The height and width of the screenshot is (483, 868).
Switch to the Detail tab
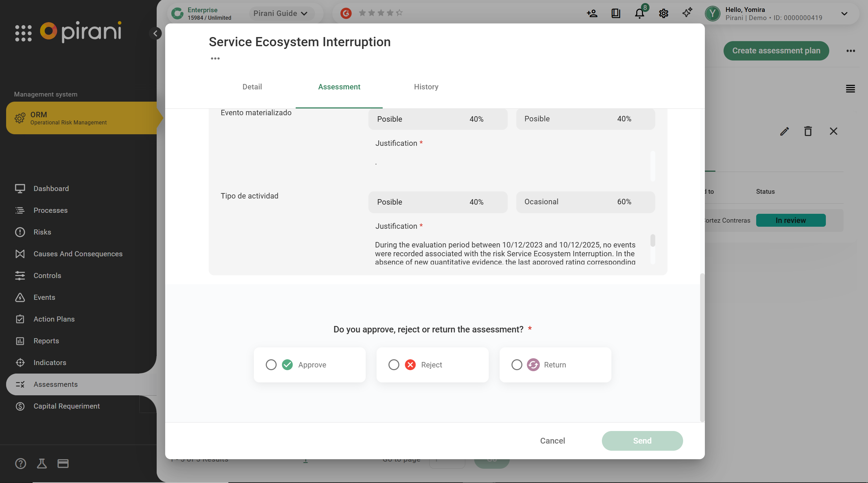[x=252, y=87]
